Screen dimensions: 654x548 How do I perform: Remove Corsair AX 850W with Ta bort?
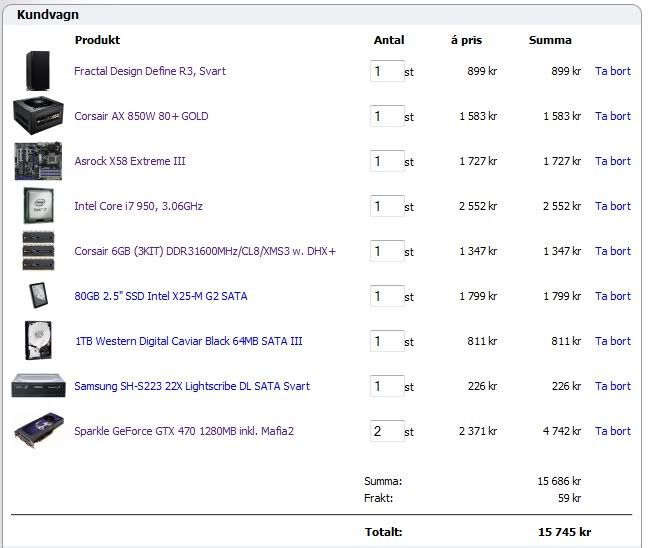612,116
